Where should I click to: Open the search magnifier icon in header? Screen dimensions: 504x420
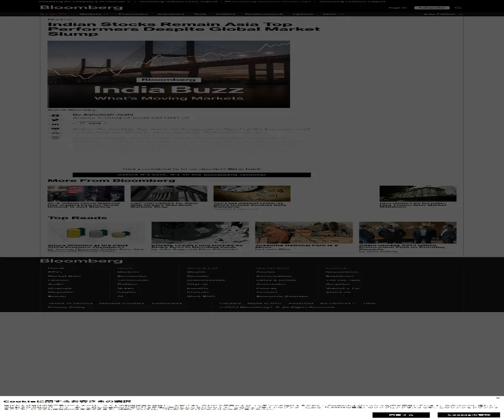[458, 8]
